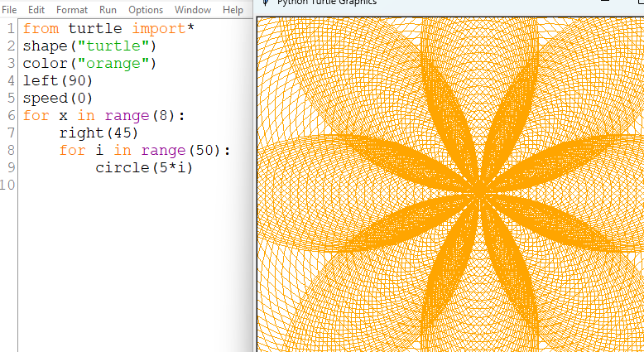644x352 pixels.
Task: Open the Window menu
Action: pyautogui.click(x=193, y=9)
